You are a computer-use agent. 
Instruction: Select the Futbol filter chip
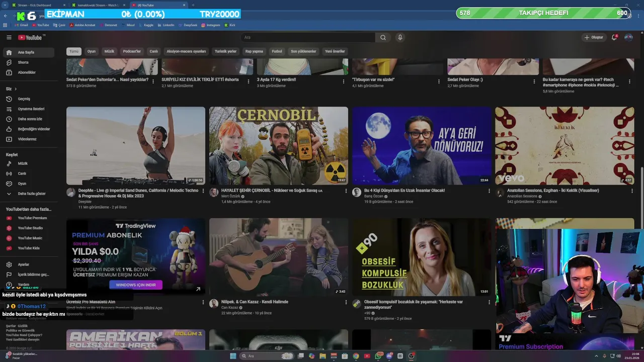tap(277, 51)
